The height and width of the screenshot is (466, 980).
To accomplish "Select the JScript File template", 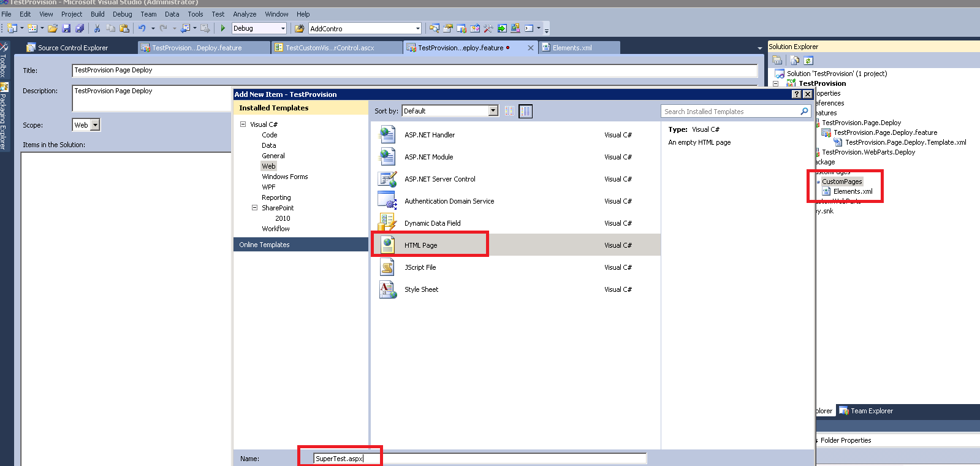I will 515,267.
